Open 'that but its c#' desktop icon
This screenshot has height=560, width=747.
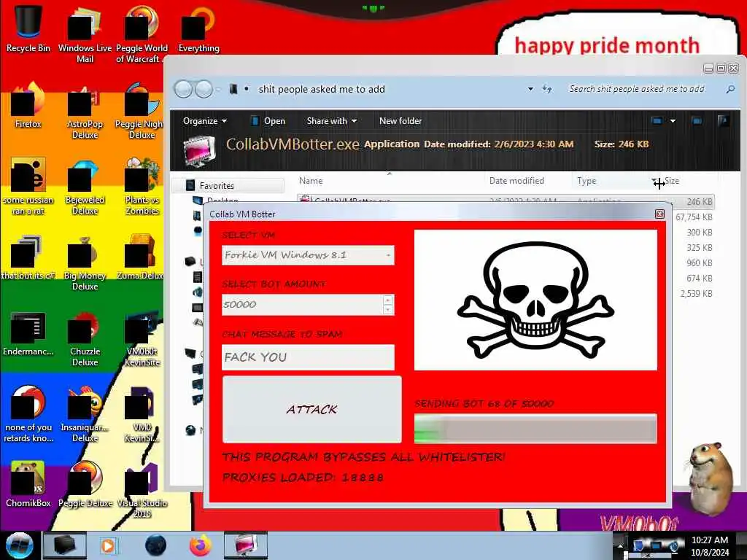28,257
